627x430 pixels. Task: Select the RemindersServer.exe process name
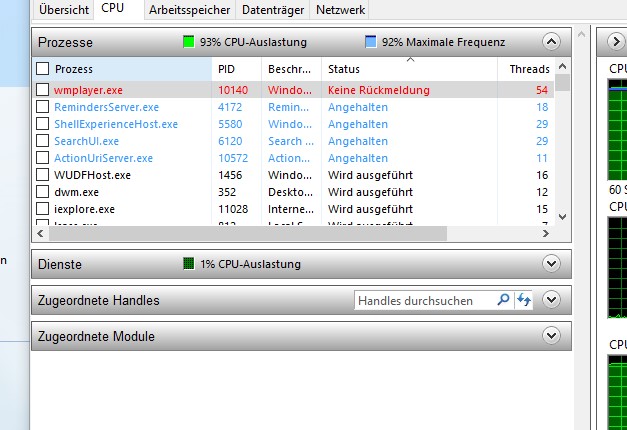pos(106,107)
